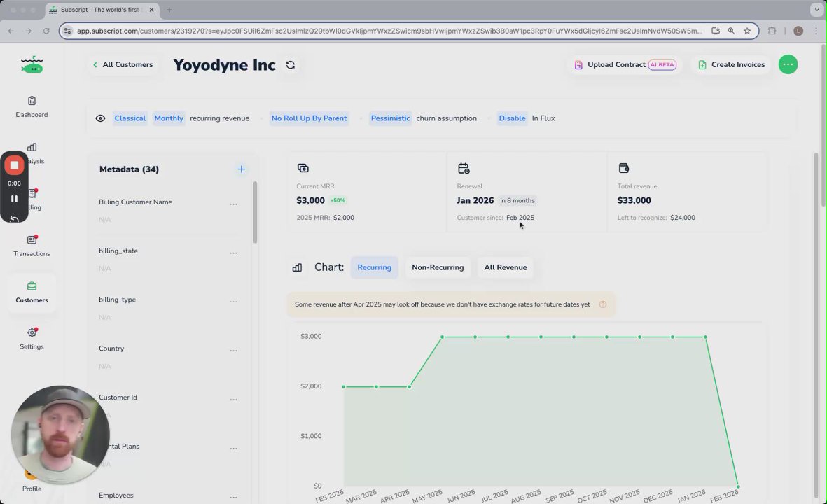Open the browser profile avatar
The height and width of the screenshot is (504, 827).
coord(798,31)
